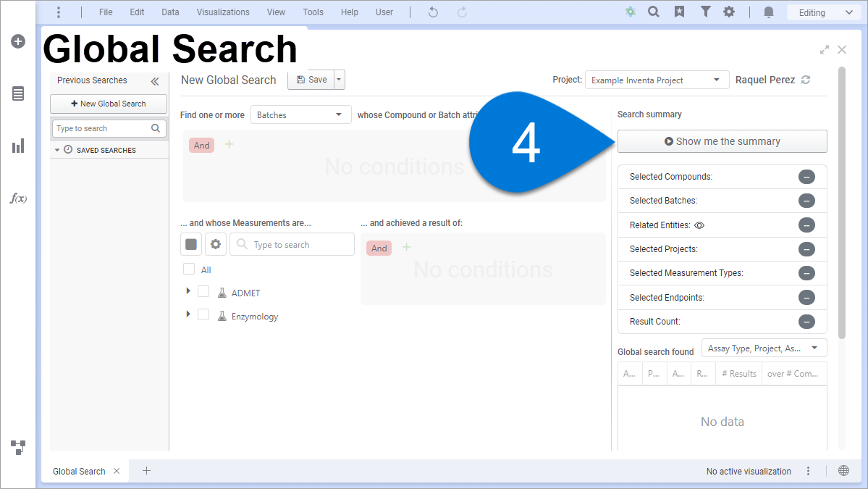Open the green flower recommendations icon
This screenshot has height=489, width=868.
pos(630,12)
